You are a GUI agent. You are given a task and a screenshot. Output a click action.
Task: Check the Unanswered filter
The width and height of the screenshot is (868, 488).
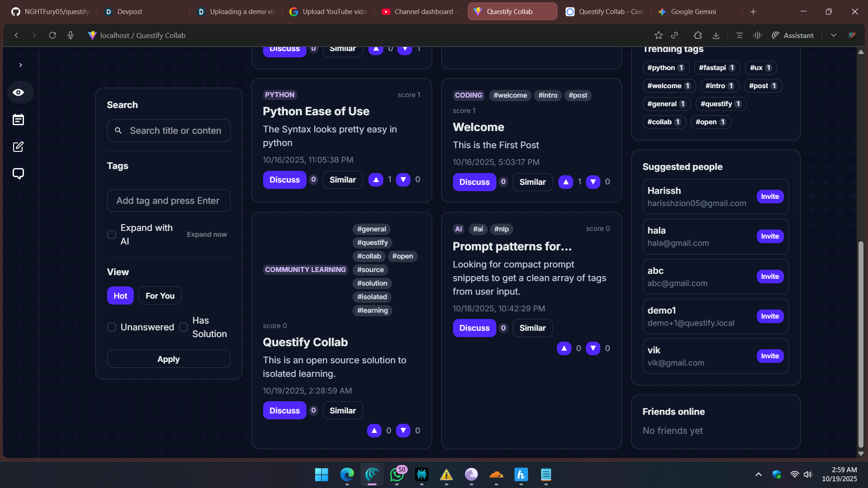(x=112, y=327)
